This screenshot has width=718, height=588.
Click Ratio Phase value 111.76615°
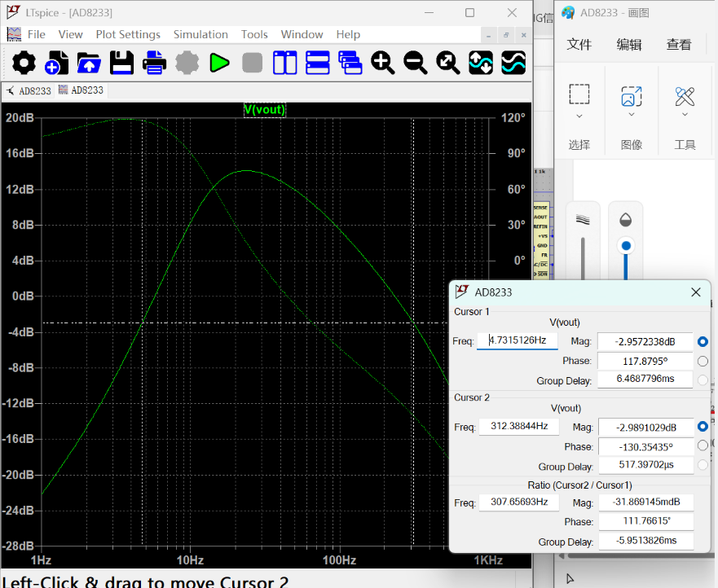point(645,521)
